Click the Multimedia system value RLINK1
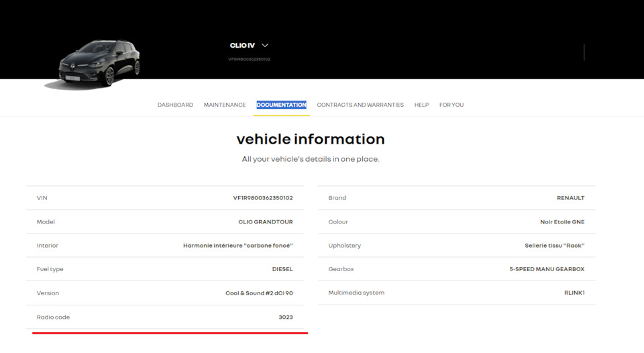 574,293
